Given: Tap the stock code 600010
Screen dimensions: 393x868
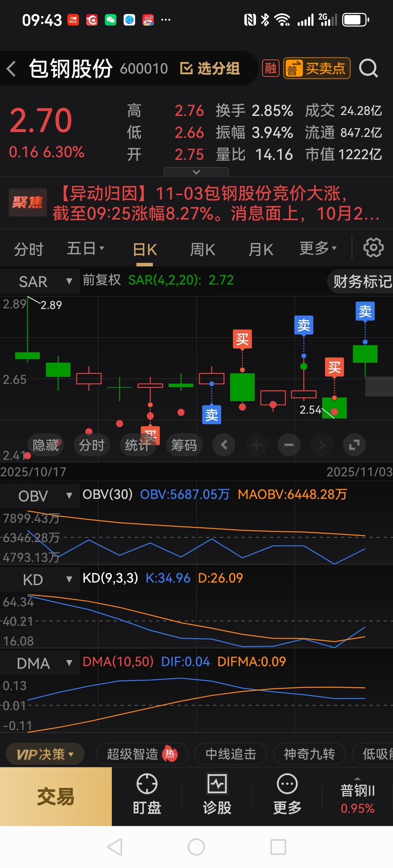Looking at the screenshot, I should click(x=144, y=69).
